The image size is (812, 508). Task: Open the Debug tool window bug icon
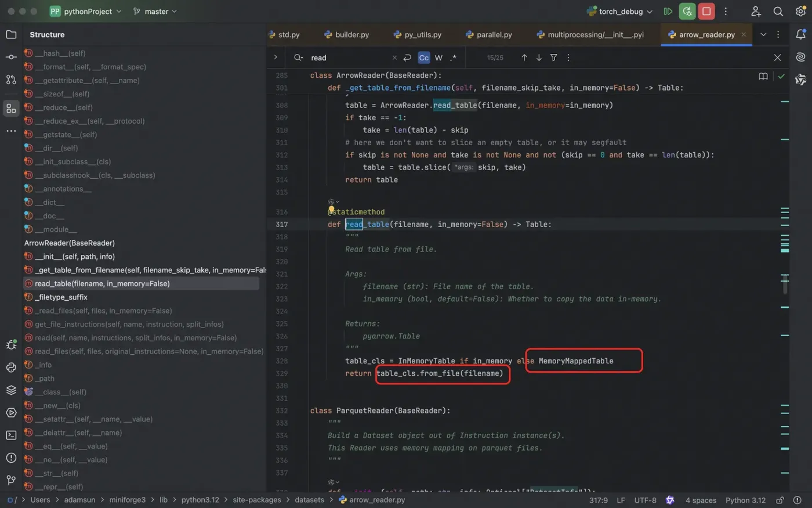[x=11, y=345]
